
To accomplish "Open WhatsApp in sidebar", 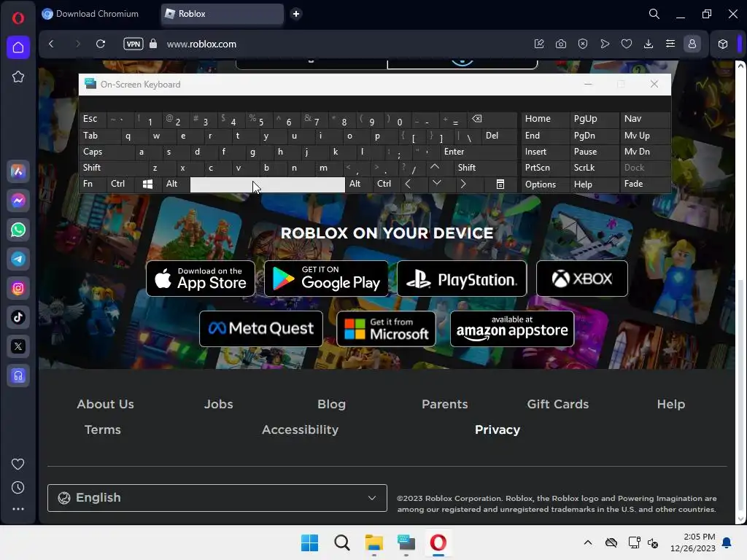I will [x=18, y=230].
